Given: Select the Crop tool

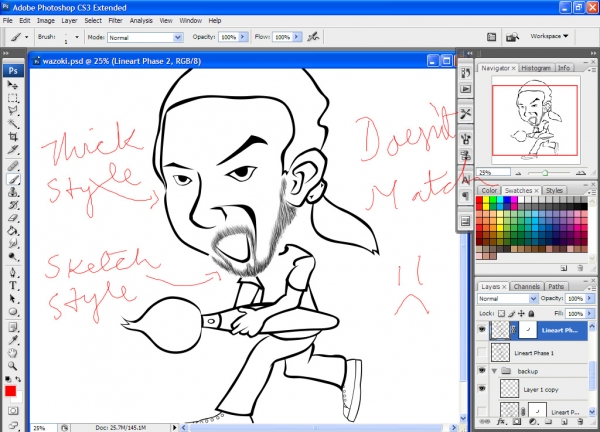Looking at the screenshot, I should point(13,137).
